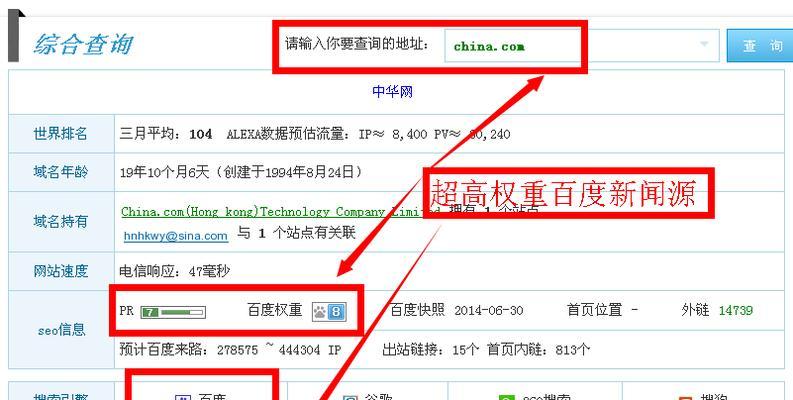This screenshot has height=400, width=793.
Task: Click the 首页内链: 813个 text
Action: click(x=538, y=349)
